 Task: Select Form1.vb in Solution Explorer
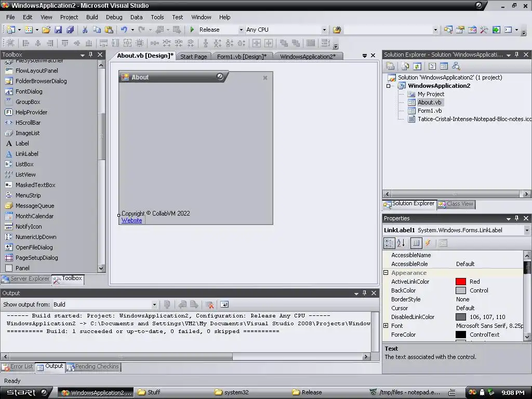430,111
